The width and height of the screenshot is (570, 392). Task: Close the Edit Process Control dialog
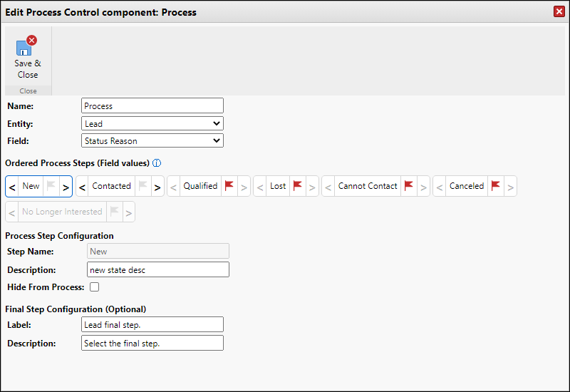[x=559, y=11]
